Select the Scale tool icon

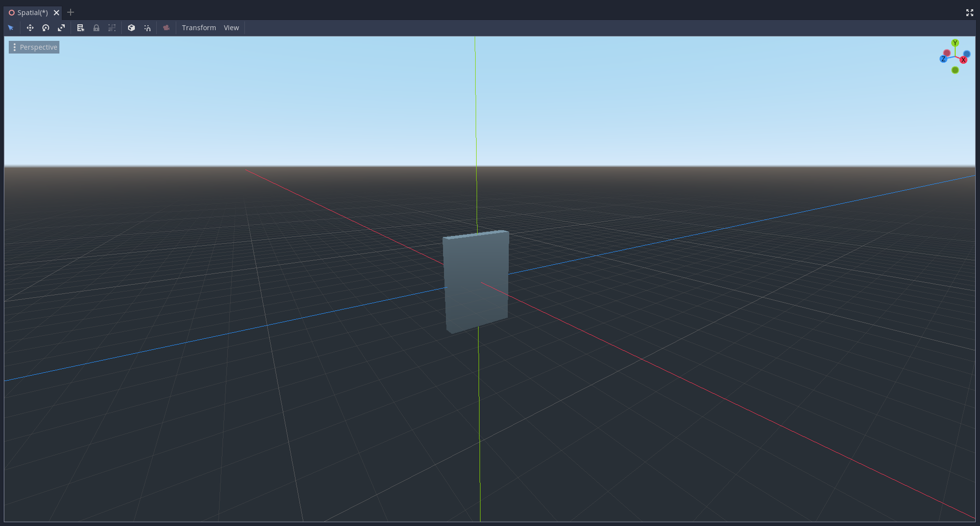pos(61,27)
